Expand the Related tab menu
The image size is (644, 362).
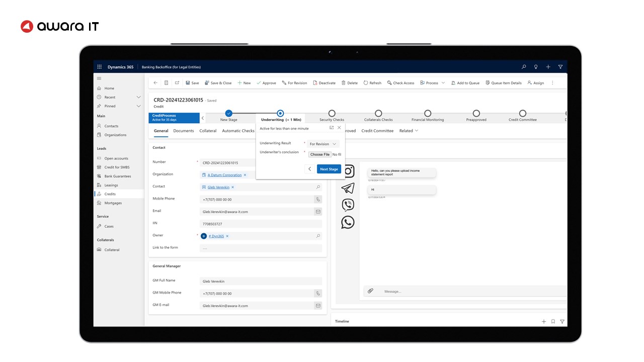point(409,131)
